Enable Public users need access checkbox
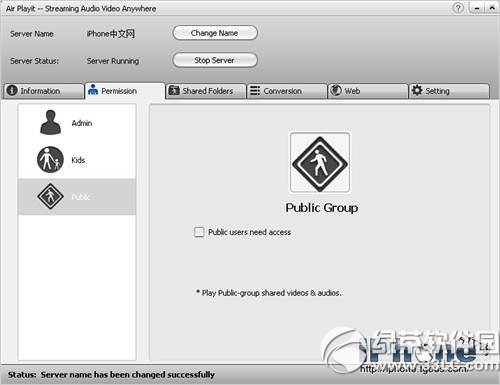 click(199, 232)
